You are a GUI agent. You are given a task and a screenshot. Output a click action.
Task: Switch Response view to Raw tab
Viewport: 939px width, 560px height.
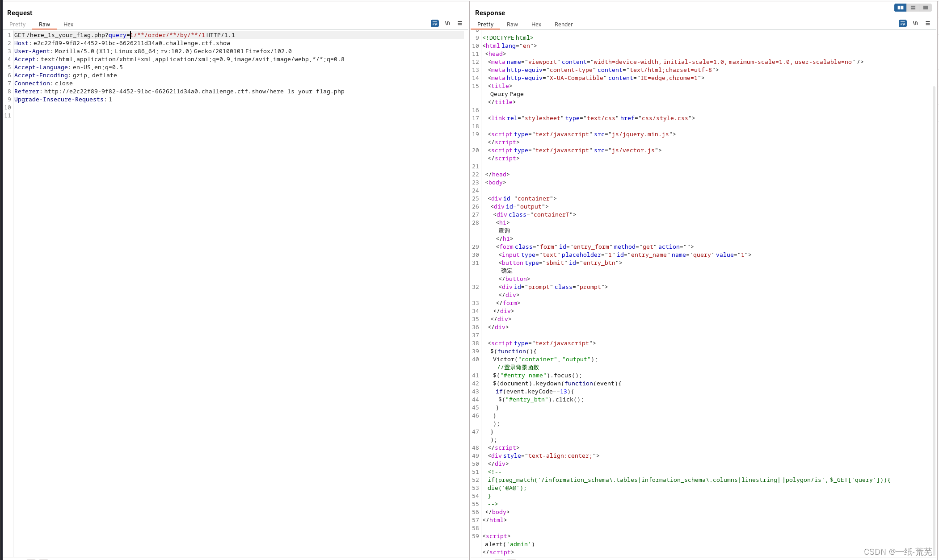[512, 25]
